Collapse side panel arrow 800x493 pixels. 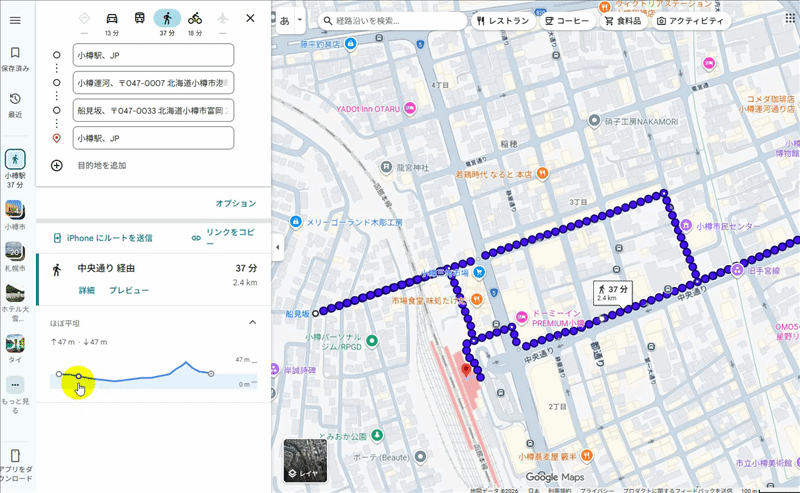click(278, 247)
